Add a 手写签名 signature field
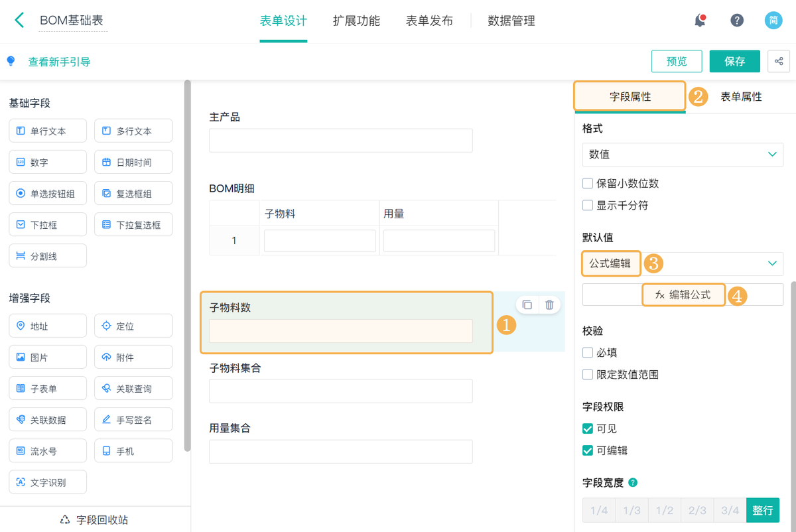 (133, 419)
